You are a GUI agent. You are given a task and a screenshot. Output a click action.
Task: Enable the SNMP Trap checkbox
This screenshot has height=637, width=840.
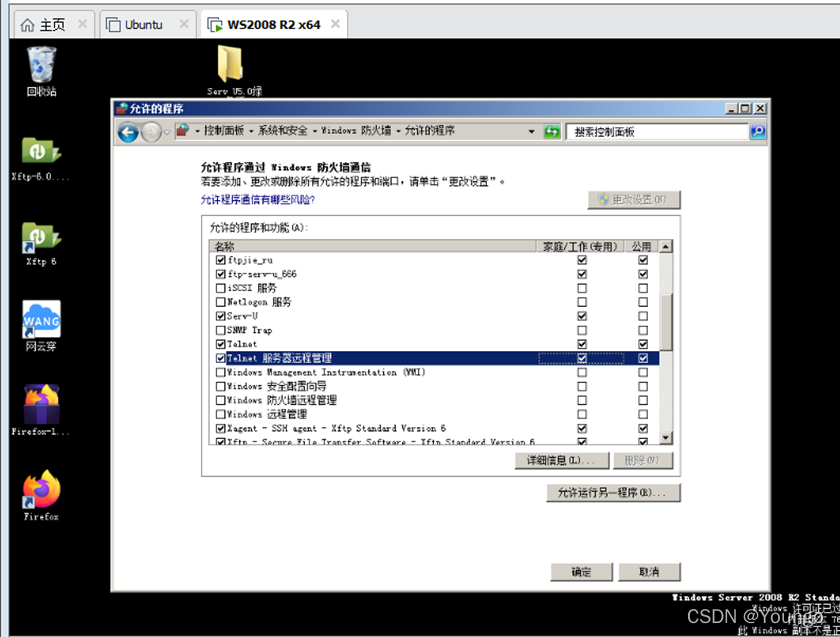(220, 330)
